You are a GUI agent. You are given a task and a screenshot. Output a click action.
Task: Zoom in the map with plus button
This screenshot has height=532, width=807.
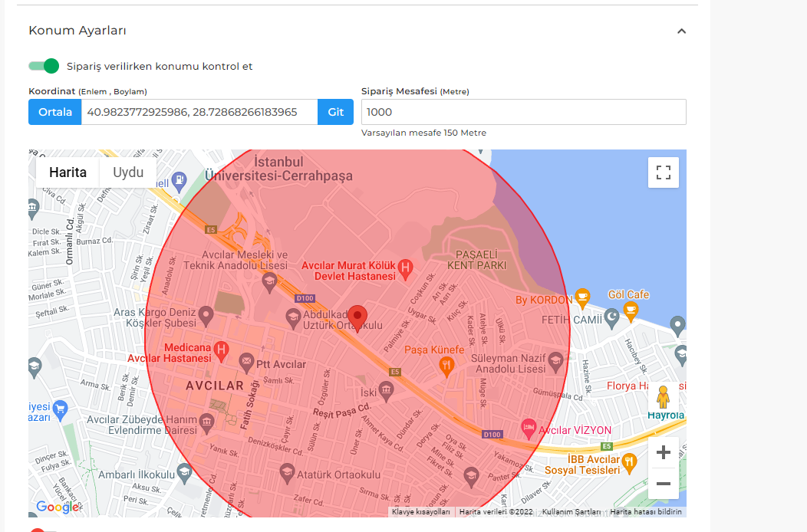pyautogui.click(x=664, y=453)
